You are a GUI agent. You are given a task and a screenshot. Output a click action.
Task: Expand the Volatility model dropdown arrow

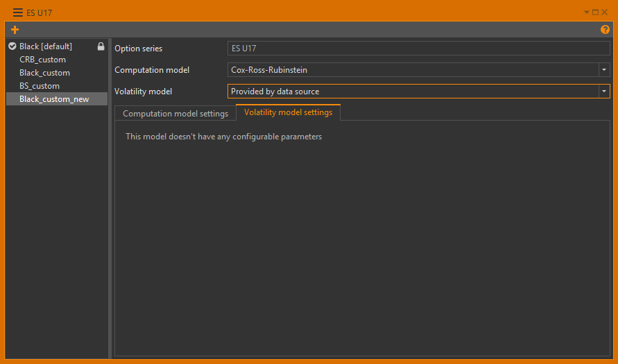pyautogui.click(x=604, y=92)
